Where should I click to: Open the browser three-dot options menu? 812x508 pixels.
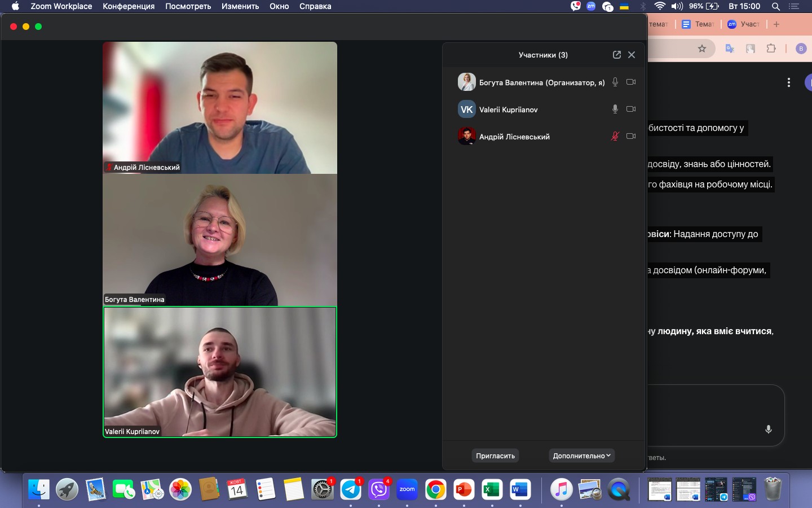pyautogui.click(x=788, y=83)
